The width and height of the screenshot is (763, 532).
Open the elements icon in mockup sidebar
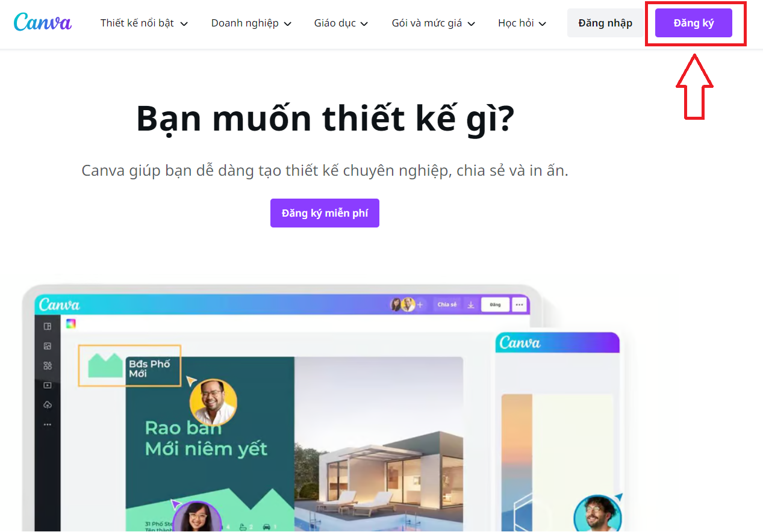coord(48,366)
